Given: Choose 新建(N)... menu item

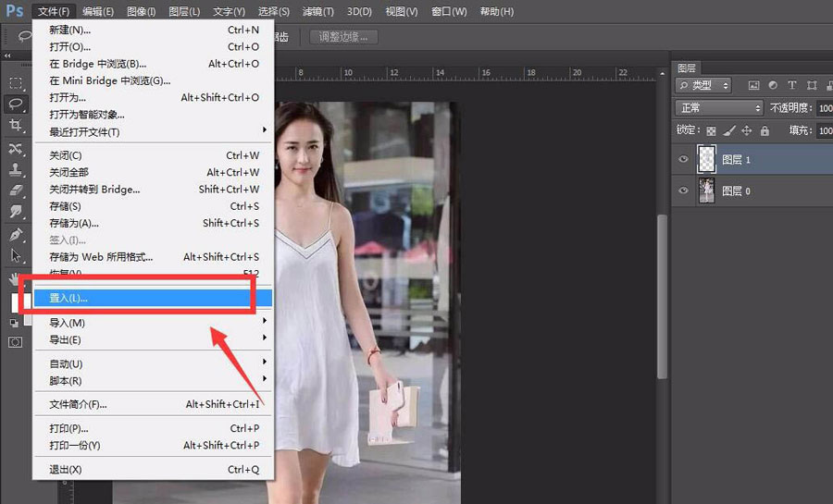Looking at the screenshot, I should pyautogui.click(x=154, y=30).
